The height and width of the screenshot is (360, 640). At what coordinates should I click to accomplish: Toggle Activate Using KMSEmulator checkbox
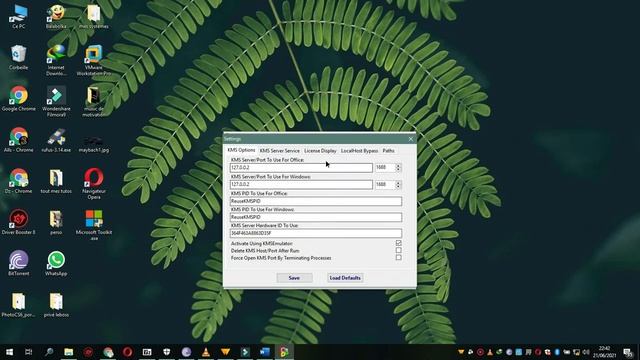pos(398,243)
